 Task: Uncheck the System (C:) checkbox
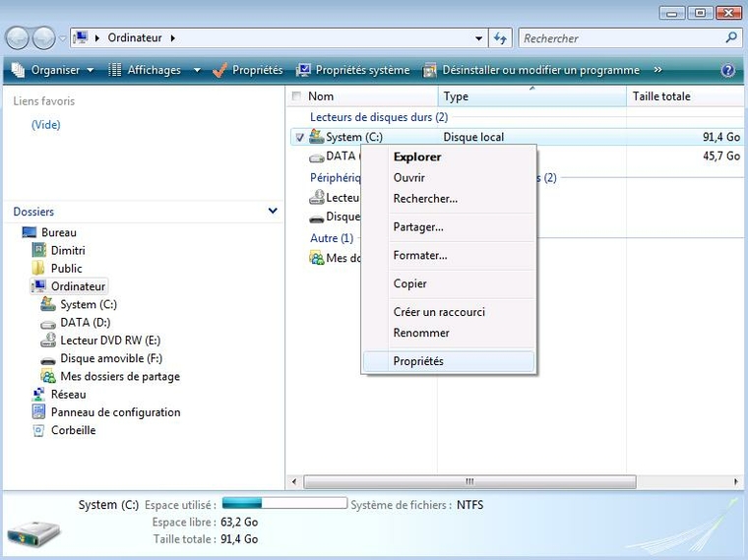(x=299, y=138)
